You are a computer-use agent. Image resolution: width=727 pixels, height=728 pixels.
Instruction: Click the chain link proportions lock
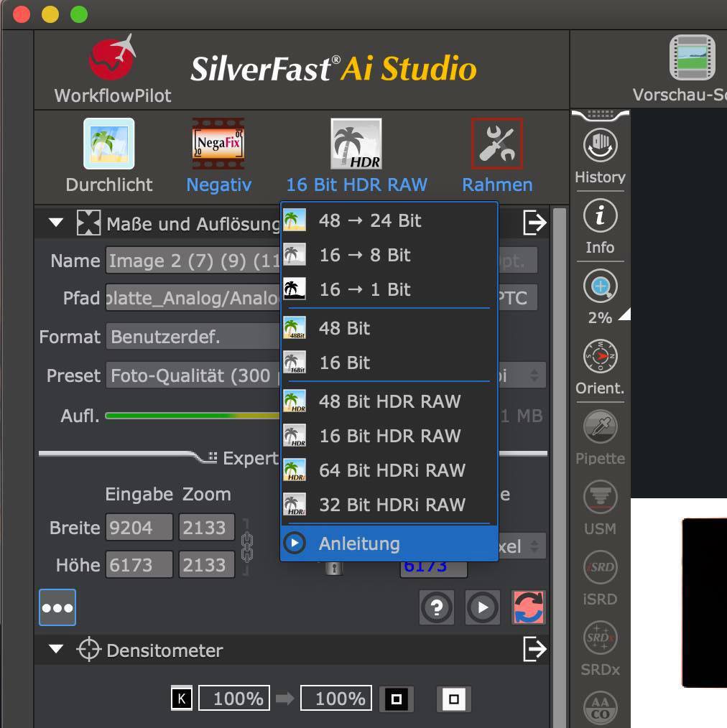tap(247, 547)
